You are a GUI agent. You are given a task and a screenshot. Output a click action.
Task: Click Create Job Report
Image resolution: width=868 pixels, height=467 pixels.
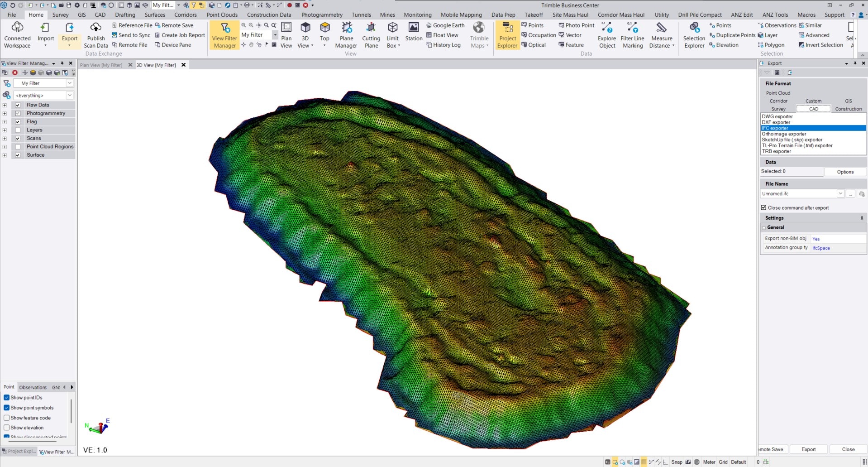(x=180, y=35)
